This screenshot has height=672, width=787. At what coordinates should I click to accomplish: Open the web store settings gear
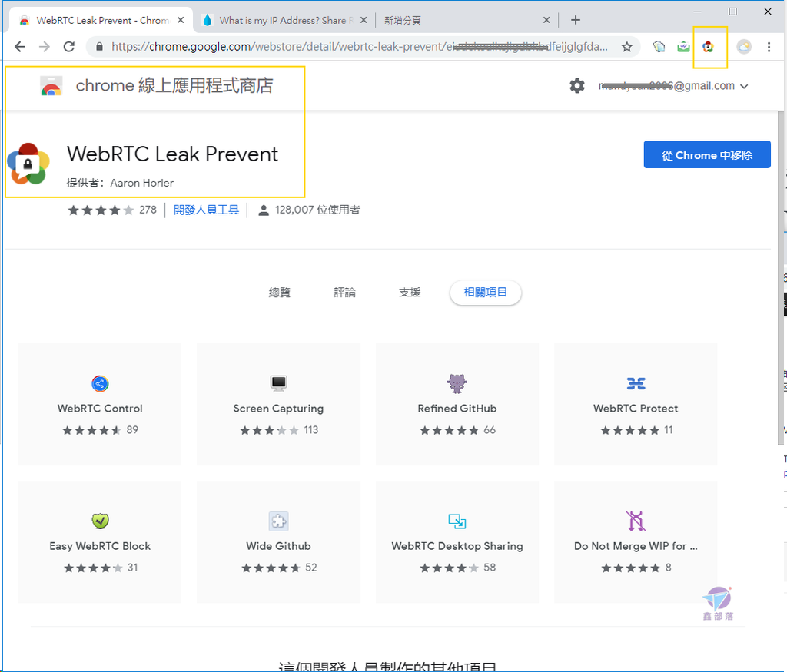click(x=577, y=86)
